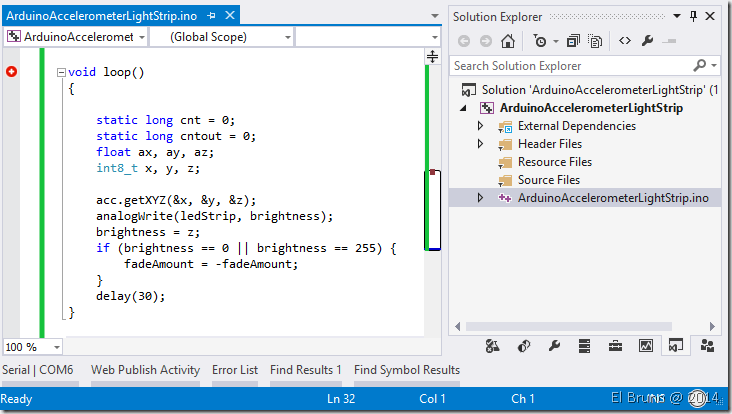This screenshot has height=414, width=732.
Task: Open the toolbox briefcase bottom tab icon
Action: (616, 346)
